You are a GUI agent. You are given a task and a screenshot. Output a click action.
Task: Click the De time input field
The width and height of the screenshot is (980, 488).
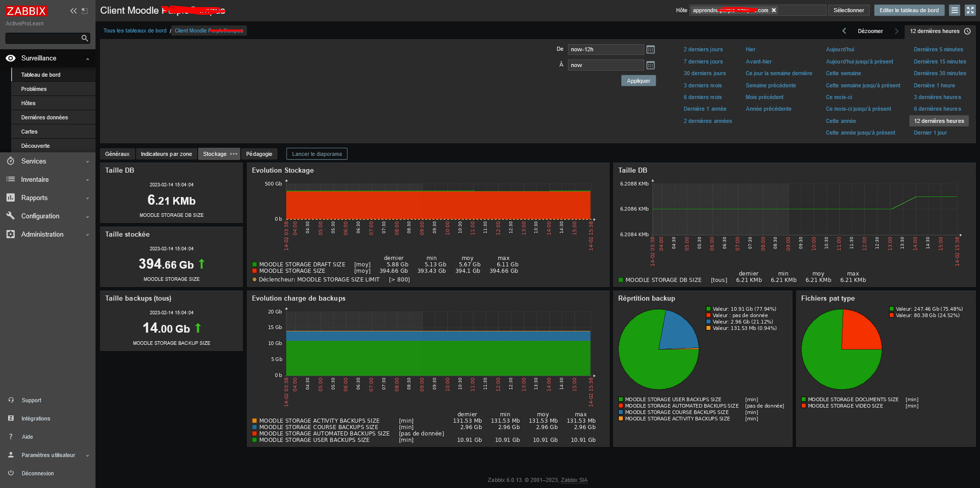pos(605,49)
